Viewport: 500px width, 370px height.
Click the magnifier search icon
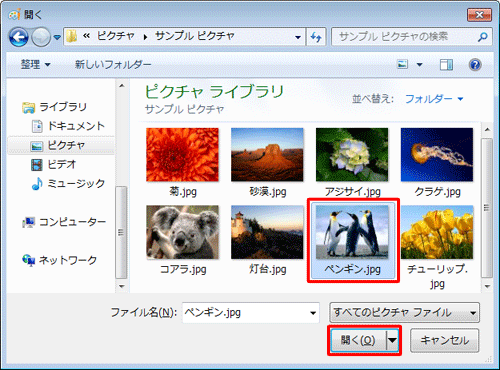[482, 37]
